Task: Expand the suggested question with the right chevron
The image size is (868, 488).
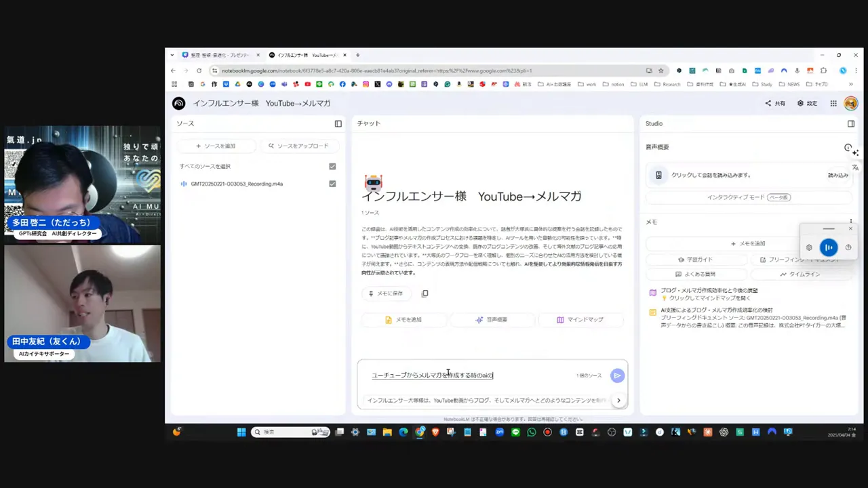Action: (x=618, y=400)
